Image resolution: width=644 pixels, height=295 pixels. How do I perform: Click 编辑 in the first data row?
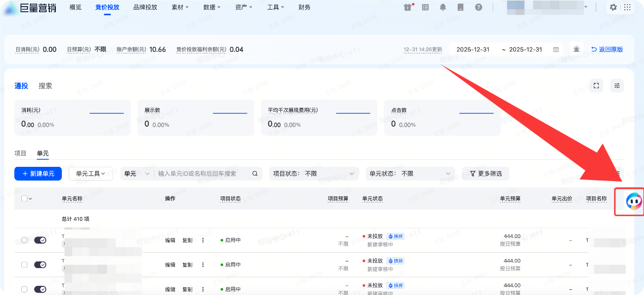coord(170,240)
